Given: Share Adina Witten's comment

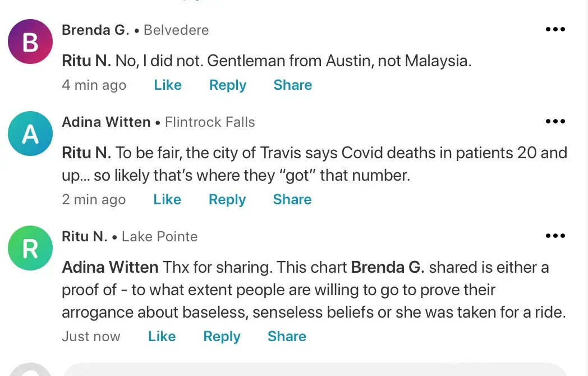Looking at the screenshot, I should 292,200.
